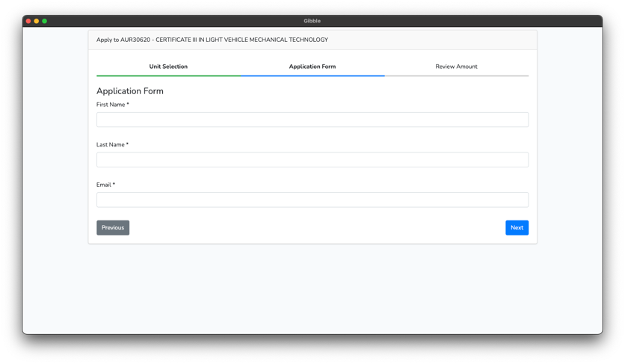The image size is (625, 364).
Task: Click the Application Form section heading
Action: 130,91
